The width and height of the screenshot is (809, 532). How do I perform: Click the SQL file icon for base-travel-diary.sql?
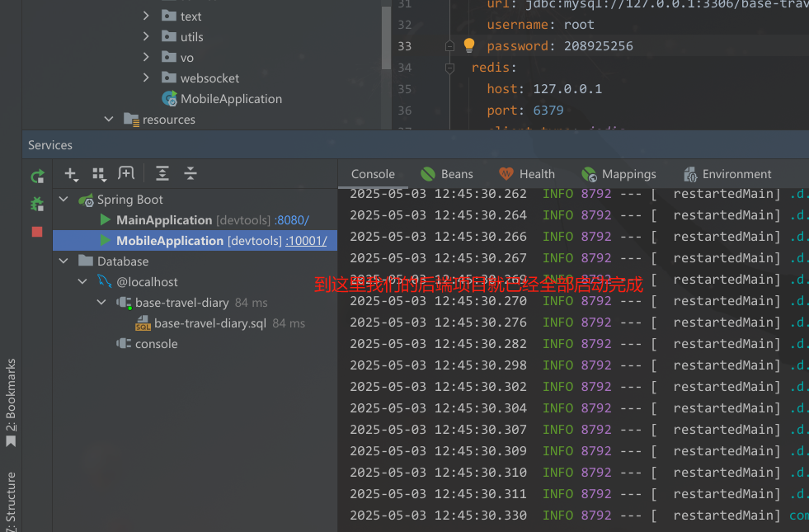(x=143, y=323)
